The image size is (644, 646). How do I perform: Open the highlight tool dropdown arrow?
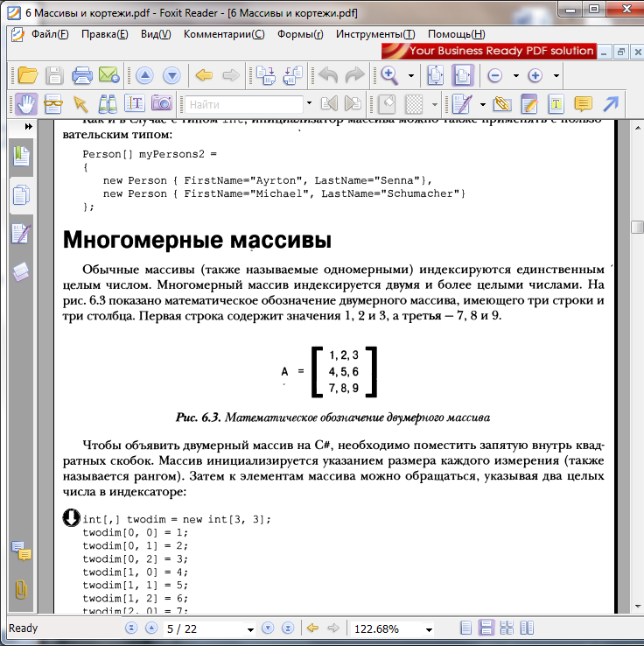435,104
